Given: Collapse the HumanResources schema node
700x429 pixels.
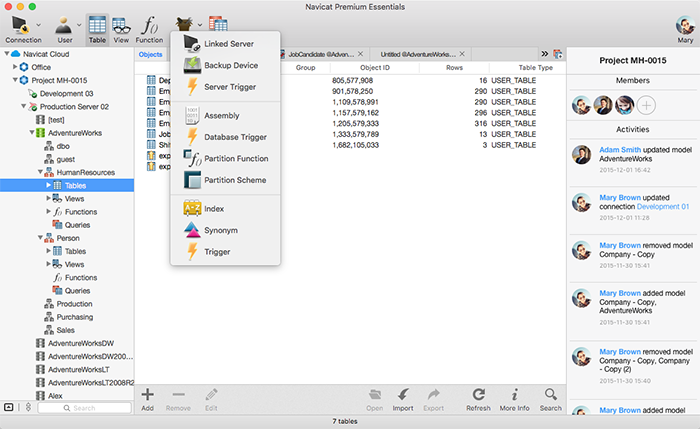Looking at the screenshot, I should click(40, 172).
